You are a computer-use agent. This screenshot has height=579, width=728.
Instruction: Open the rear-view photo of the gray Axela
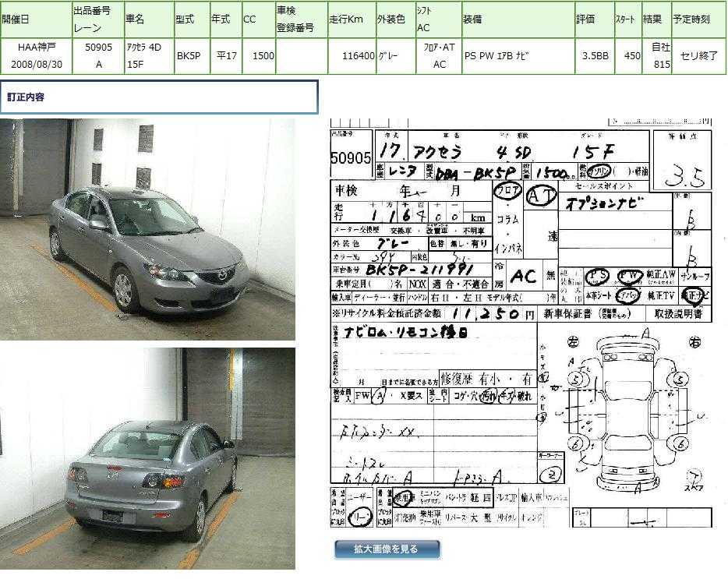coord(147,458)
